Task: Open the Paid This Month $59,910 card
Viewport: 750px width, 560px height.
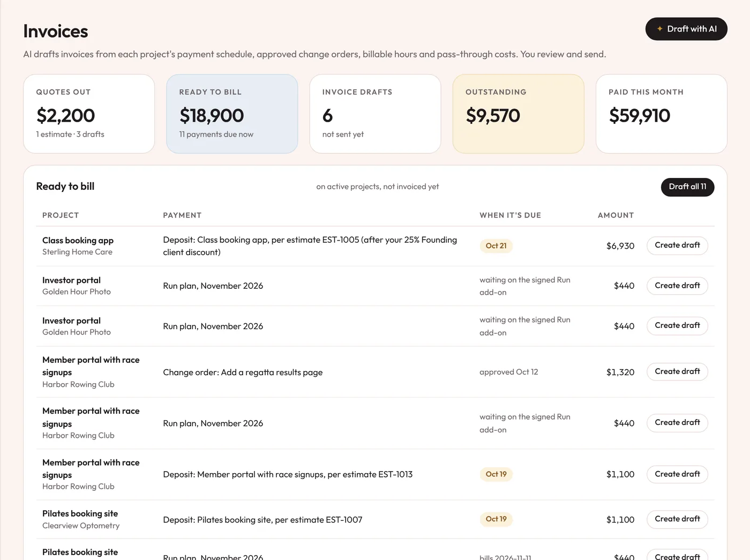Action: (x=661, y=114)
